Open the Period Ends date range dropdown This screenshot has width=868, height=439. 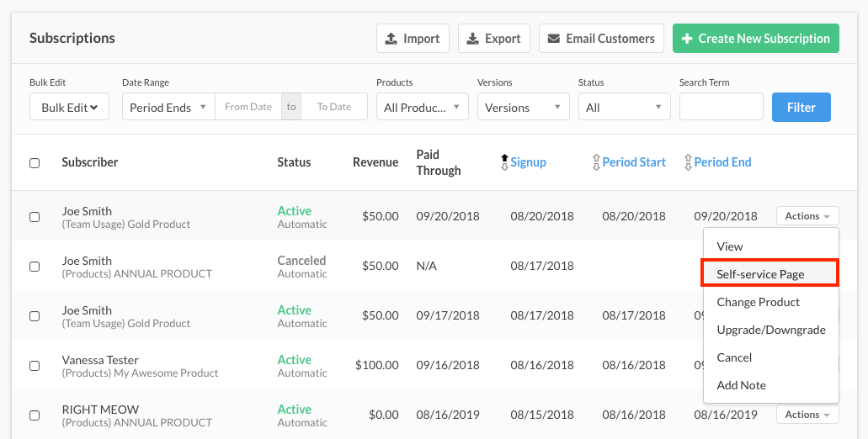[x=168, y=108]
